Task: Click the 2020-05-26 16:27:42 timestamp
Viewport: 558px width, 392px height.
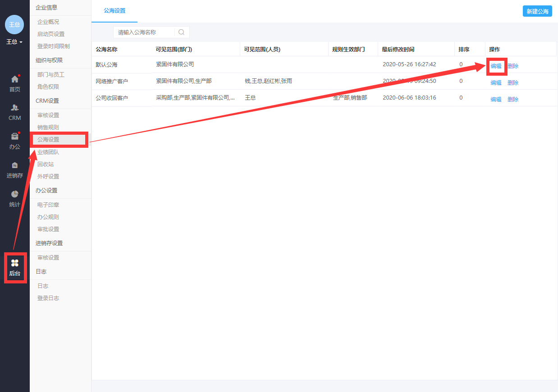Action: (409, 64)
